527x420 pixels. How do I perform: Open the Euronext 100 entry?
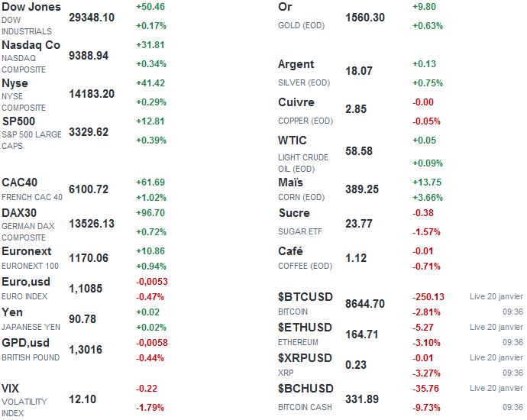tap(27, 251)
